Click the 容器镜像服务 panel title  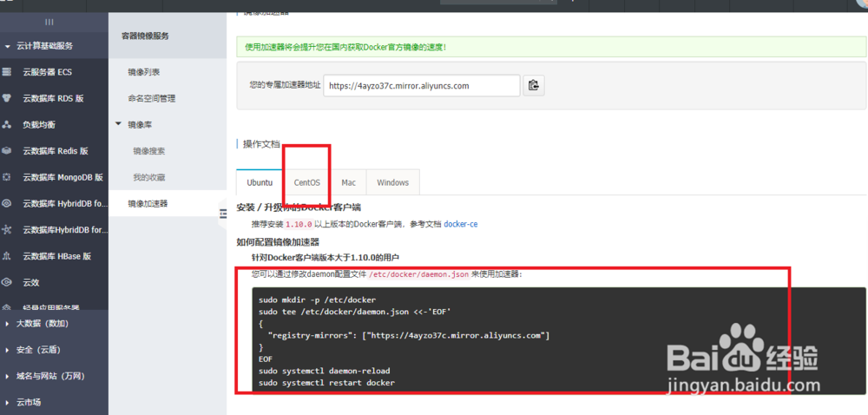coord(145,36)
